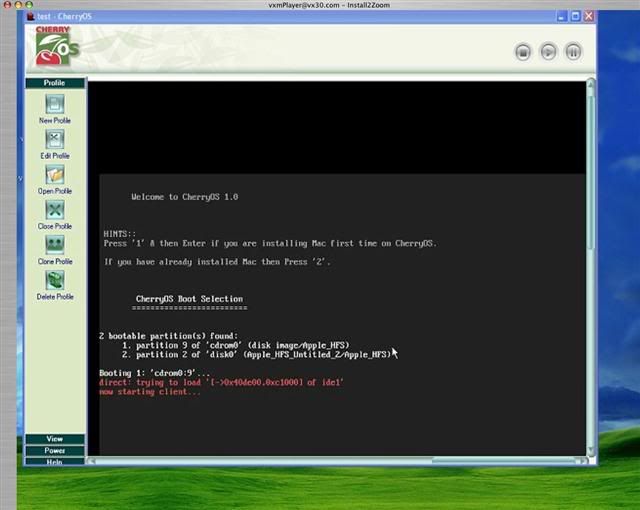Click the scroll-up arrow of console scrollbar
This screenshot has width=640, height=510.
click(591, 84)
